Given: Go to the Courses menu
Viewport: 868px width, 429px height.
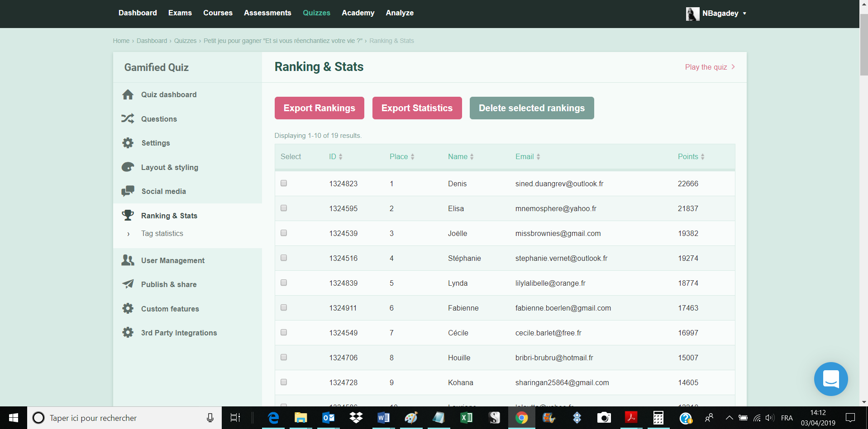Looking at the screenshot, I should (218, 13).
